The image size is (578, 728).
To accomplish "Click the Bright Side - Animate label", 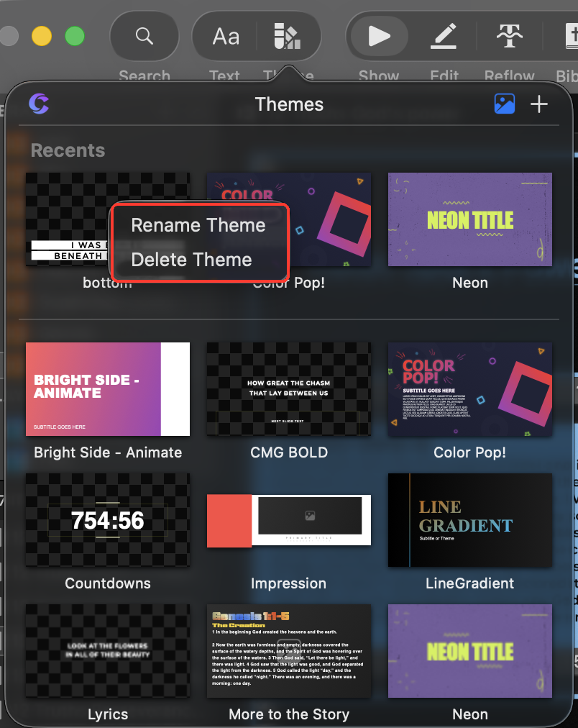I will [108, 452].
